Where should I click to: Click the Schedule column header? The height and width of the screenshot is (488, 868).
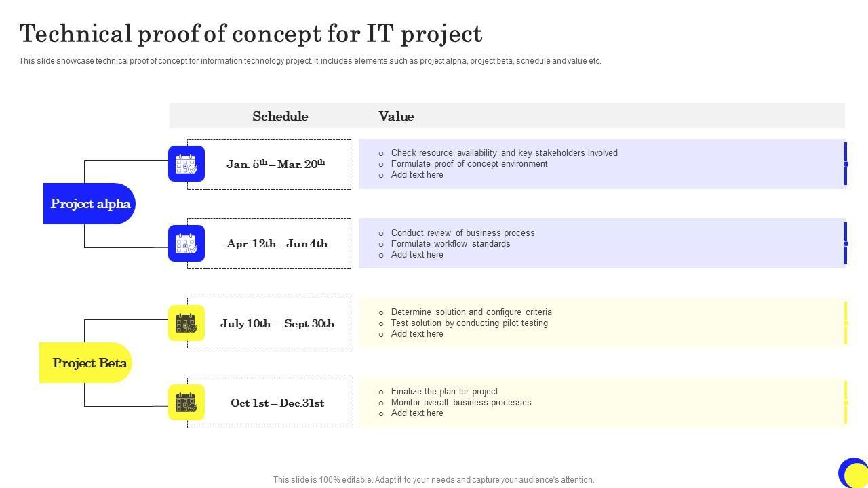pyautogui.click(x=280, y=116)
